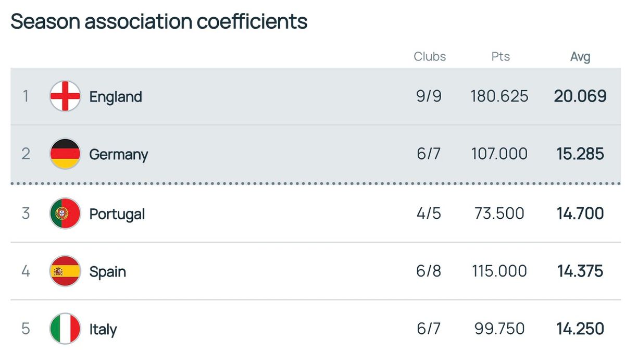The image size is (625, 364).
Task: Sort by the Avg column header
Action: pyautogui.click(x=580, y=57)
